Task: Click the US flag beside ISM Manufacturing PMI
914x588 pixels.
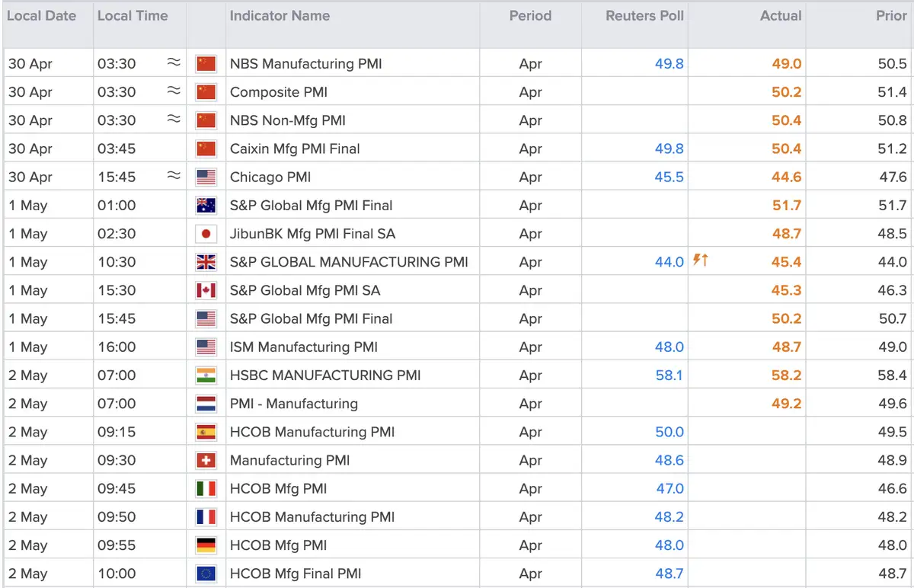Action: (x=206, y=347)
